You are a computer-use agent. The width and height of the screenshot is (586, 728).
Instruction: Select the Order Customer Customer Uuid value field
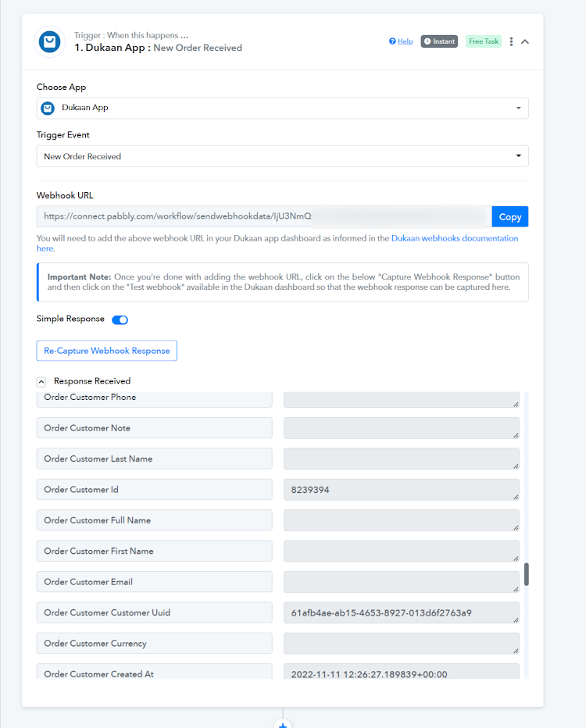[x=402, y=613]
